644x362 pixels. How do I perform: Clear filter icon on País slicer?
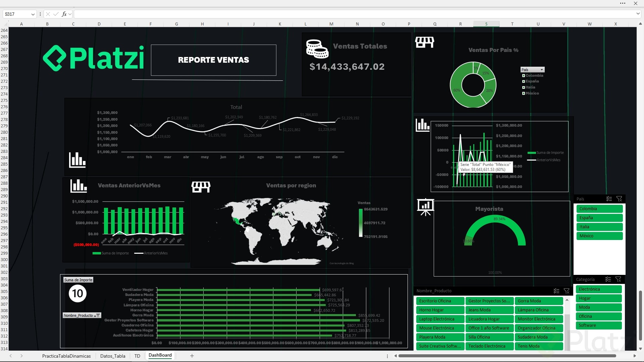619,199
